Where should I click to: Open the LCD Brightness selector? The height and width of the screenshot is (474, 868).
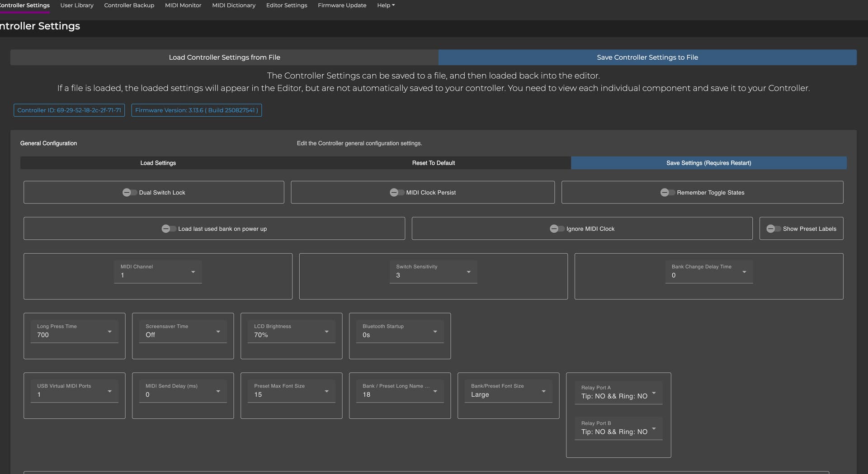coord(291,332)
